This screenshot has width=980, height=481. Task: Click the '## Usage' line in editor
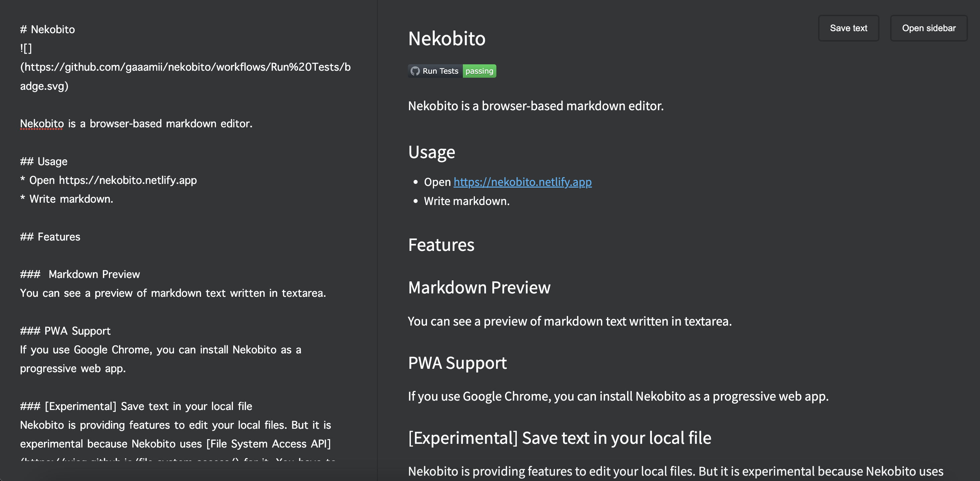point(44,161)
